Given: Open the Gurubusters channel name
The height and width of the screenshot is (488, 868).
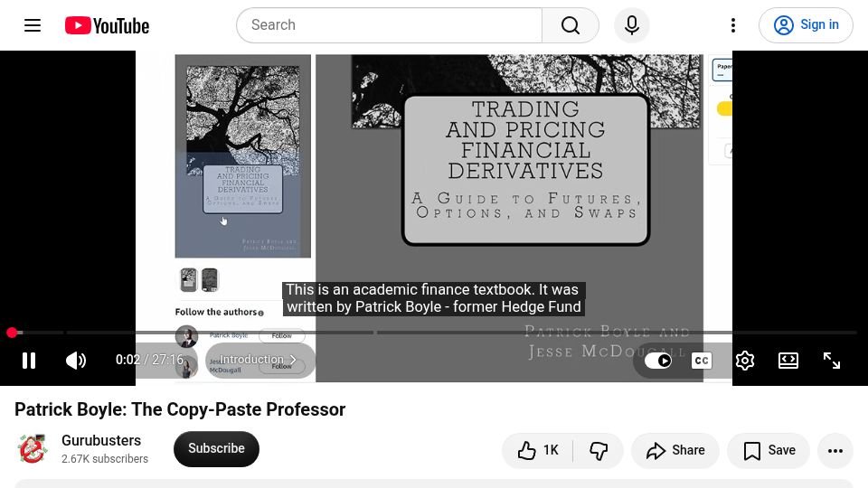Looking at the screenshot, I should coord(101,440).
